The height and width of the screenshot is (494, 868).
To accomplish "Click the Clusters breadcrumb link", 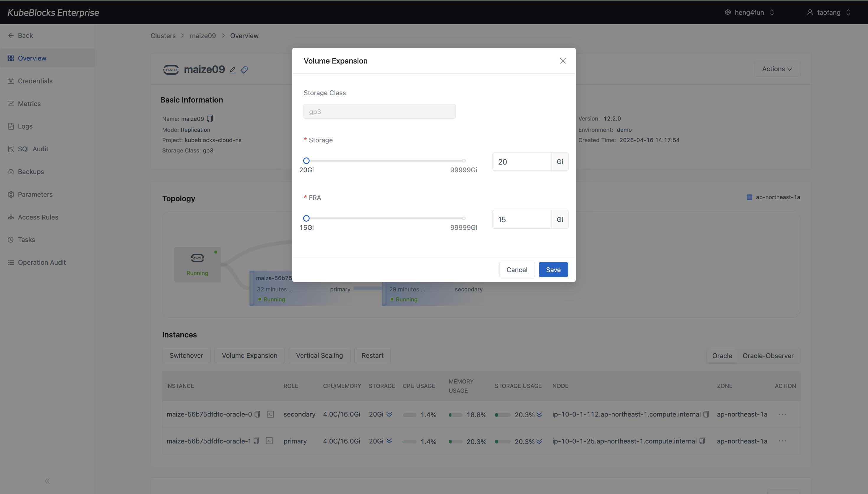I will click(163, 36).
